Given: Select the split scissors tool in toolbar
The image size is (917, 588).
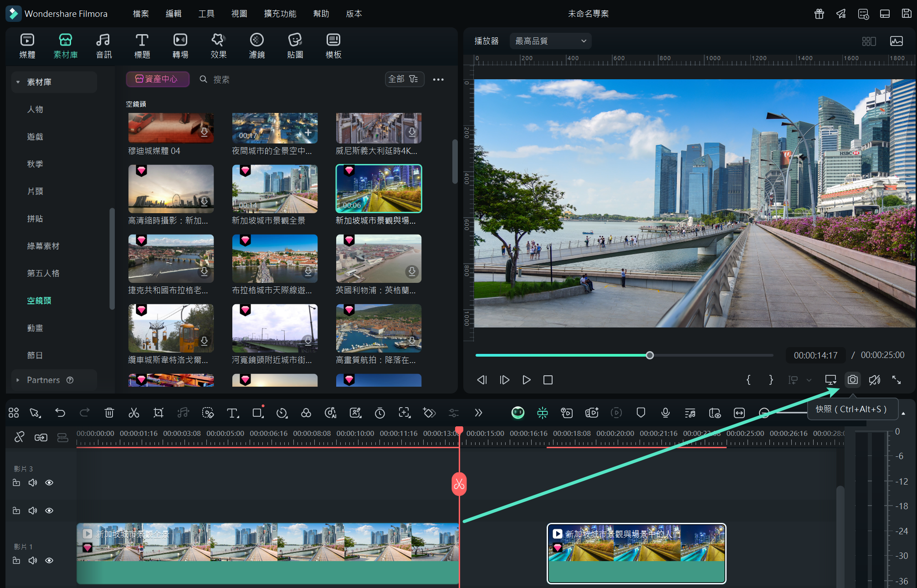Looking at the screenshot, I should click(x=133, y=413).
